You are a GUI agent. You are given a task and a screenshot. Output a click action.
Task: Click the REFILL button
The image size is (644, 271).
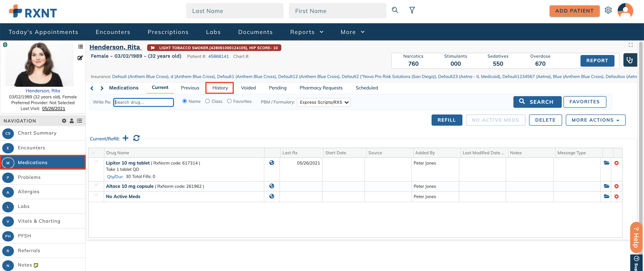coord(447,120)
